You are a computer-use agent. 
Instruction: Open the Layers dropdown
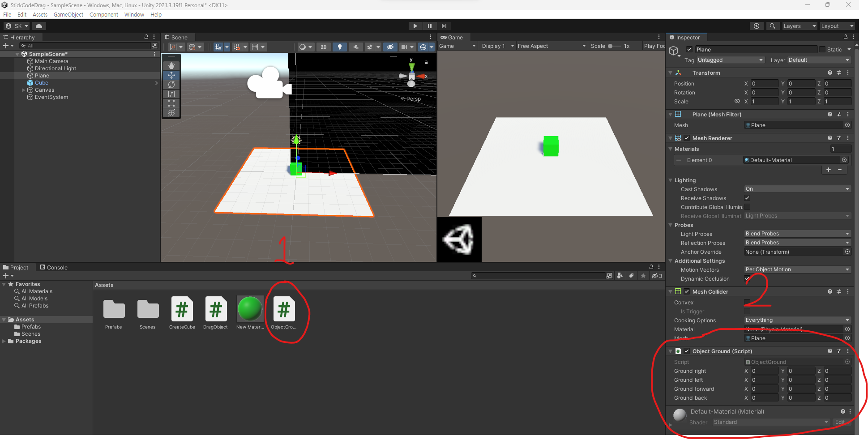point(799,26)
